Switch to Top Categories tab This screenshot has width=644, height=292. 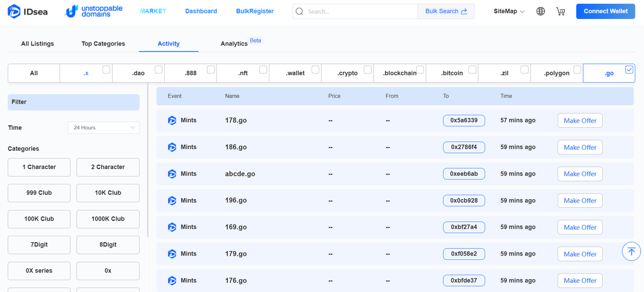103,43
